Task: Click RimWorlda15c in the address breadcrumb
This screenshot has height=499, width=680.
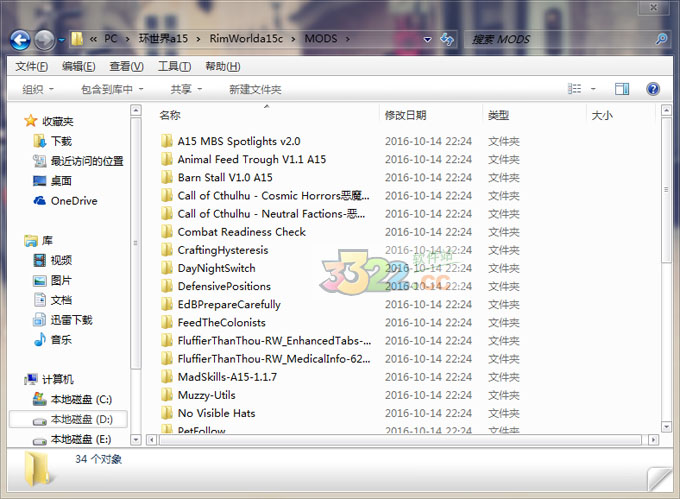Action: (x=246, y=39)
